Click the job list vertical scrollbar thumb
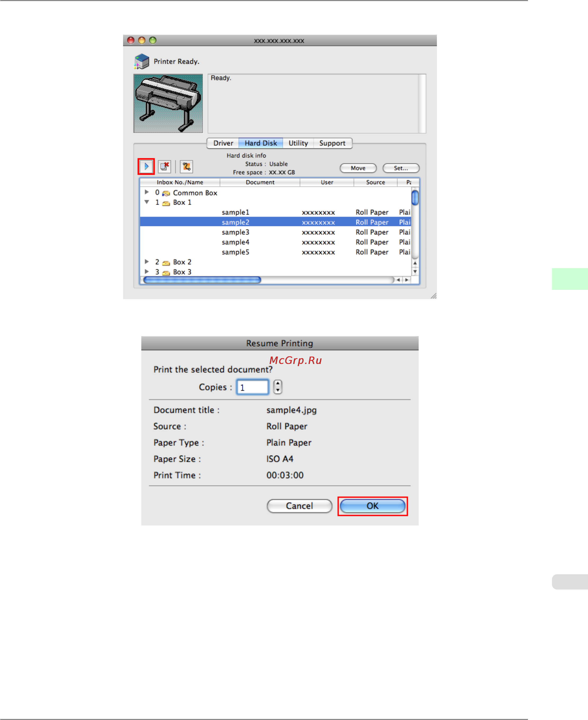 pyautogui.click(x=415, y=197)
